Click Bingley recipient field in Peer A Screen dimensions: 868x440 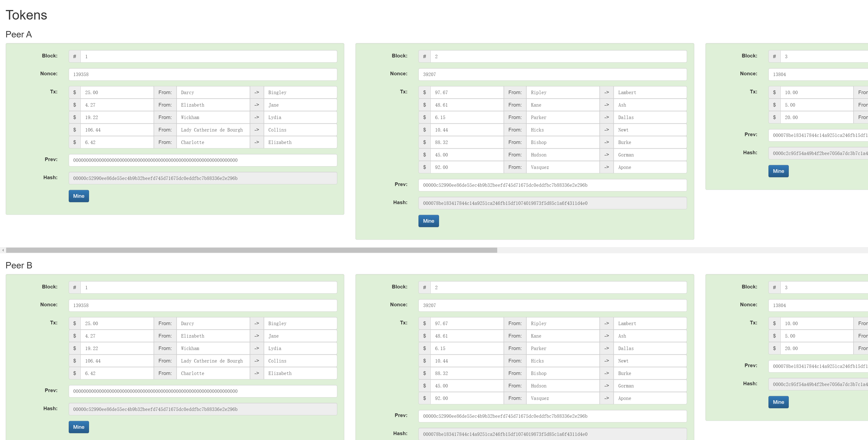pyautogui.click(x=300, y=93)
